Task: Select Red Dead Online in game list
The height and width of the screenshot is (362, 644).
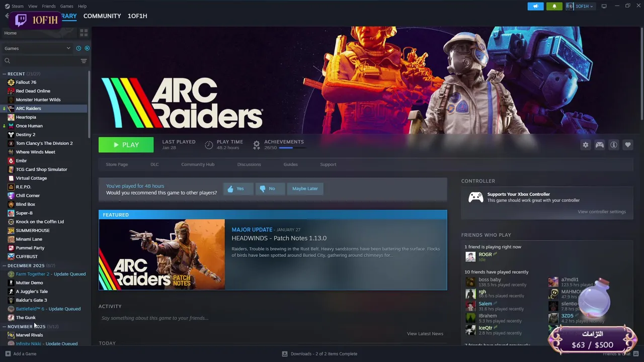Action: coord(33,91)
